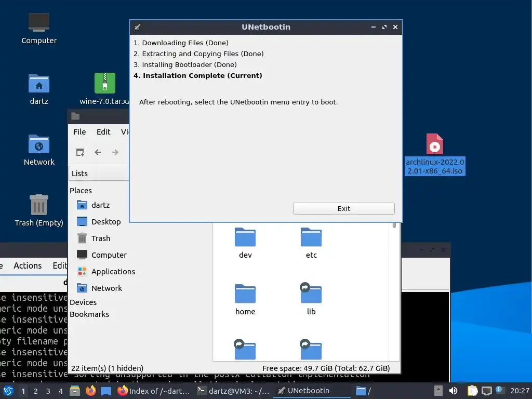
Task: Close the UNetbootin window
Action: pos(395,27)
